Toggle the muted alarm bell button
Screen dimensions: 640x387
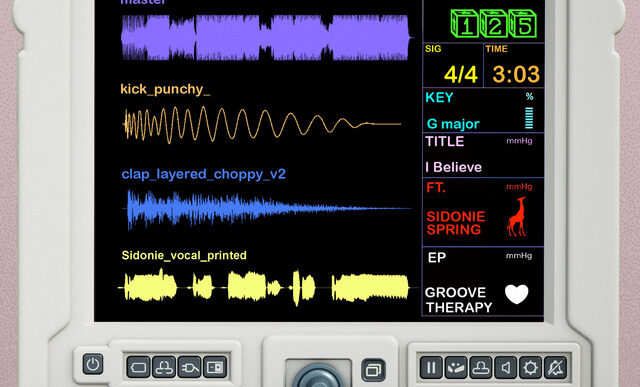point(556,368)
